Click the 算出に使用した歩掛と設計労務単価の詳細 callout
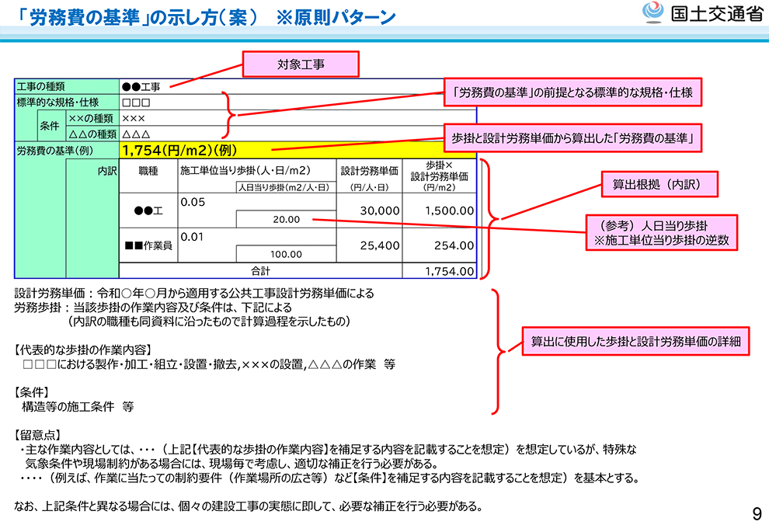The height and width of the screenshot is (532, 769). tap(635, 340)
